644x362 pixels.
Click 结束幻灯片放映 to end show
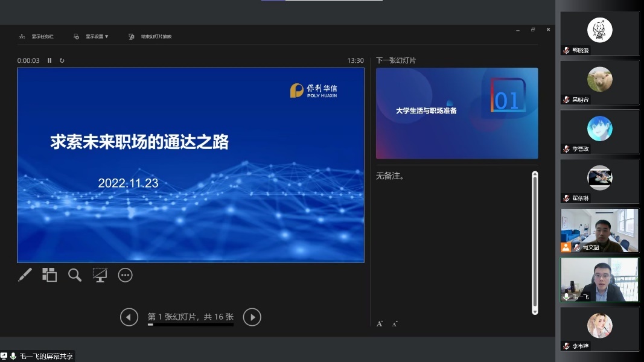tap(151, 37)
